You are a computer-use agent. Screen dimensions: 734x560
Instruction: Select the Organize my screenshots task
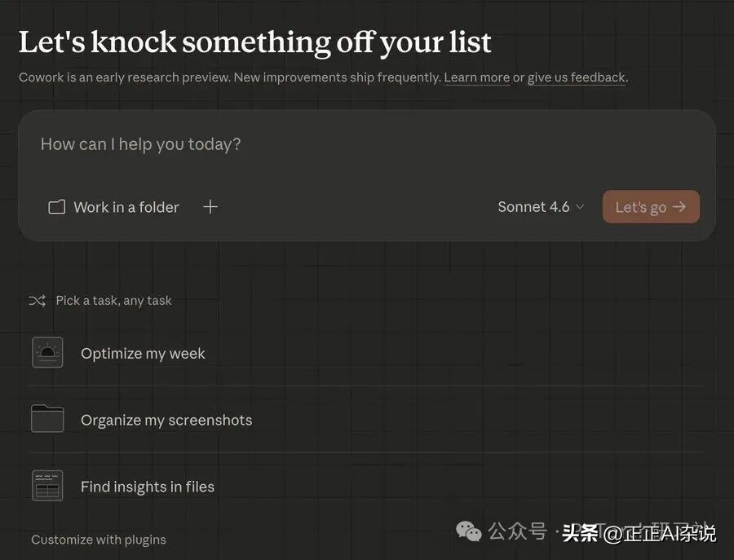(166, 421)
